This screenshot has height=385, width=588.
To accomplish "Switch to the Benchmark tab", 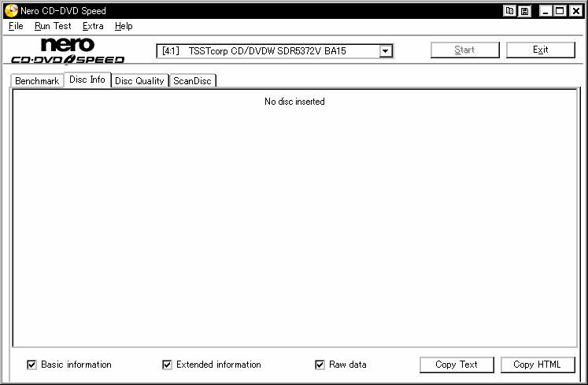I will tap(37, 80).
